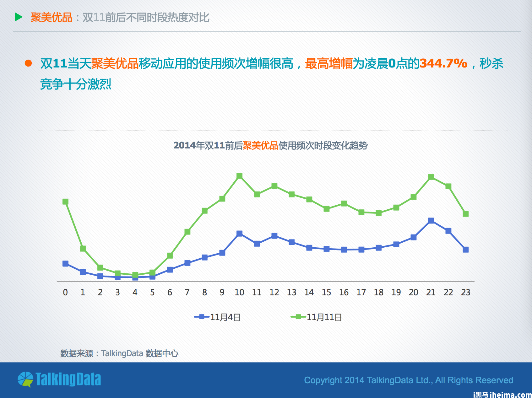The width and height of the screenshot is (532, 398).
Task: Select the gray 双11前后不同时段热度对比 heading text
Action: 146,17
